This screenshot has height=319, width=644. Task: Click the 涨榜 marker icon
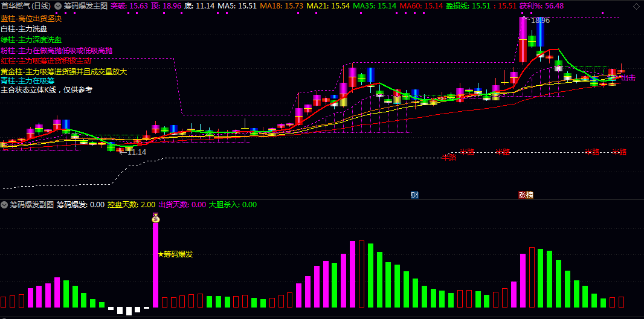tap(526, 195)
